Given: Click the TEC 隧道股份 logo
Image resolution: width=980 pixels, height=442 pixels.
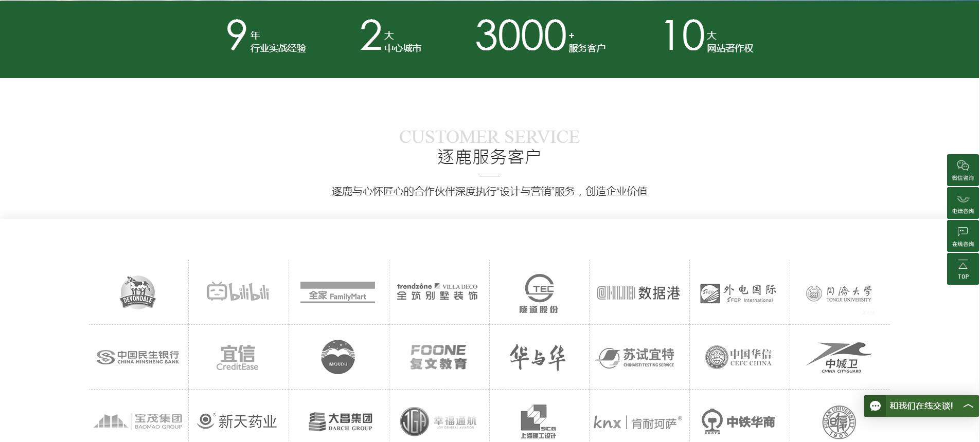Looking at the screenshot, I should click(x=539, y=294).
